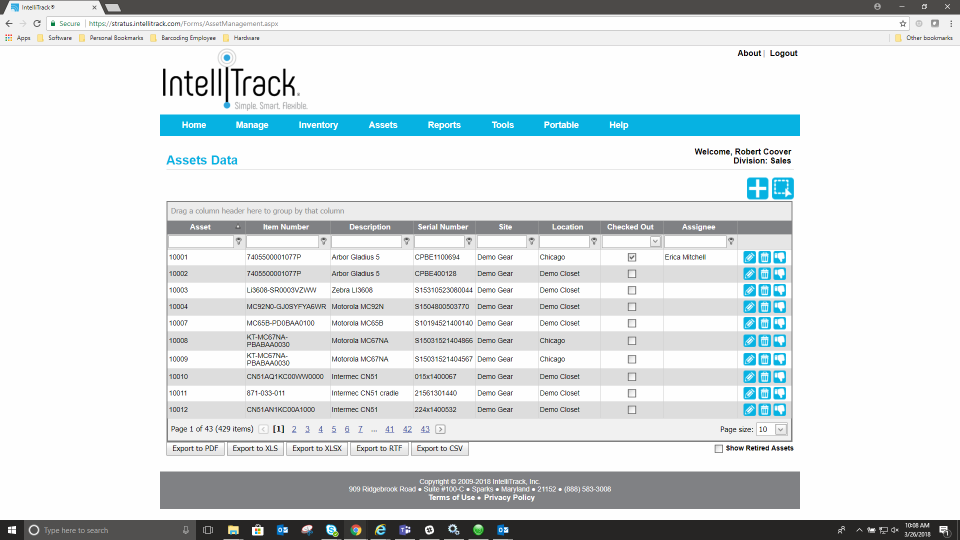Edit asset 10008 with the pencil icon

click(x=749, y=340)
